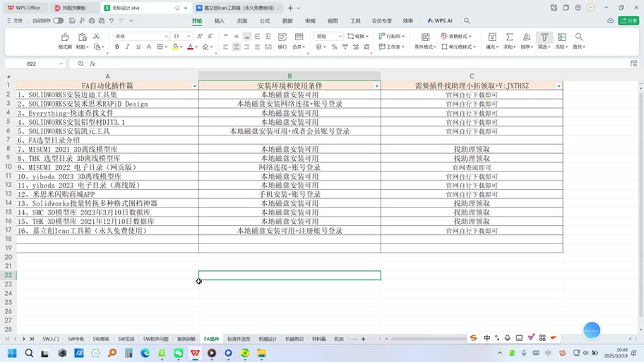Image resolution: width=644 pixels, height=362 pixels.
Task: Open Microsoft Edge from the taskbar
Action: (145, 353)
